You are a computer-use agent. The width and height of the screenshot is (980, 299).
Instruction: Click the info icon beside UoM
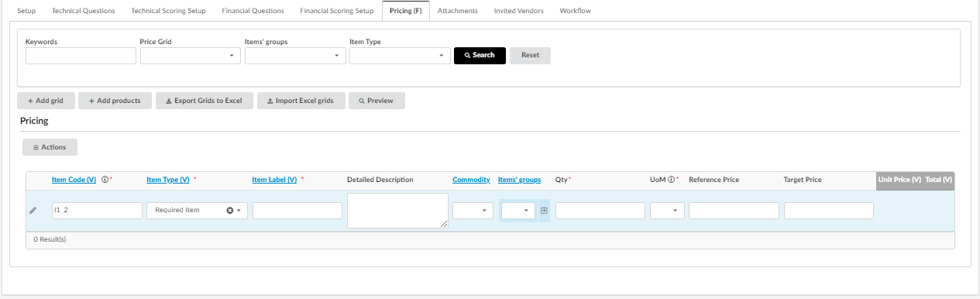point(671,180)
